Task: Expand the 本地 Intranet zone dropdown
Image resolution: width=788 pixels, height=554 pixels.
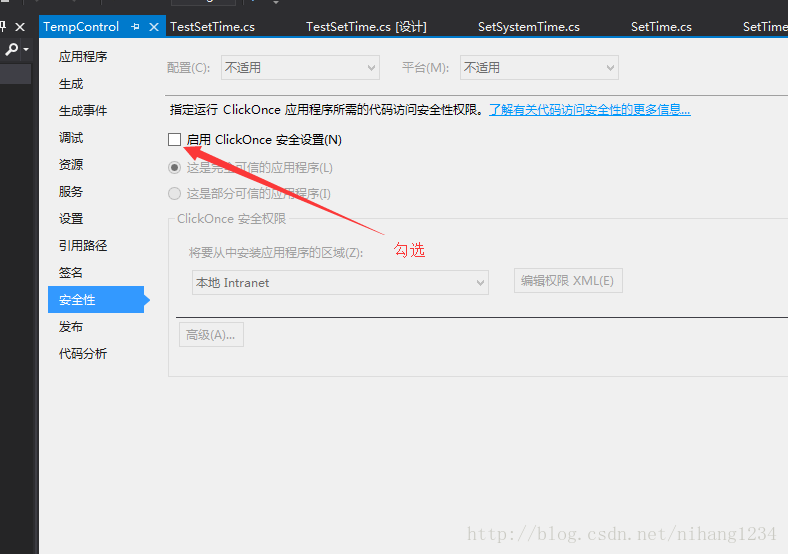Action: 340,283
